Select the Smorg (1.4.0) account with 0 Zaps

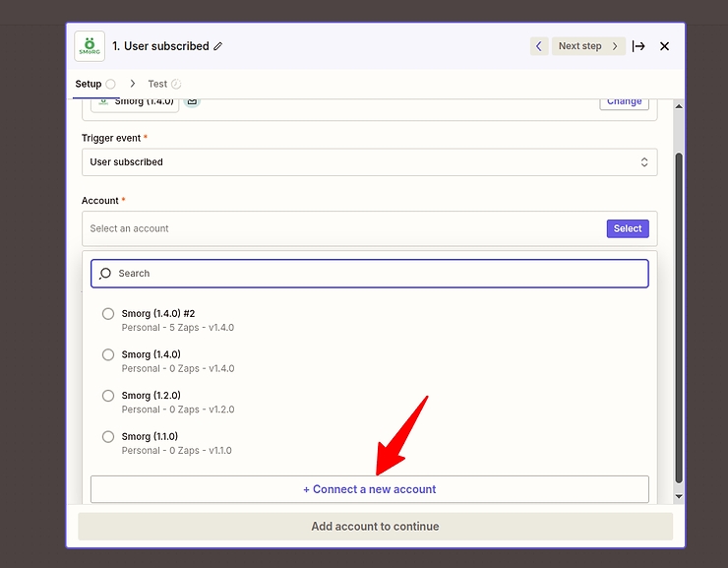coord(108,354)
